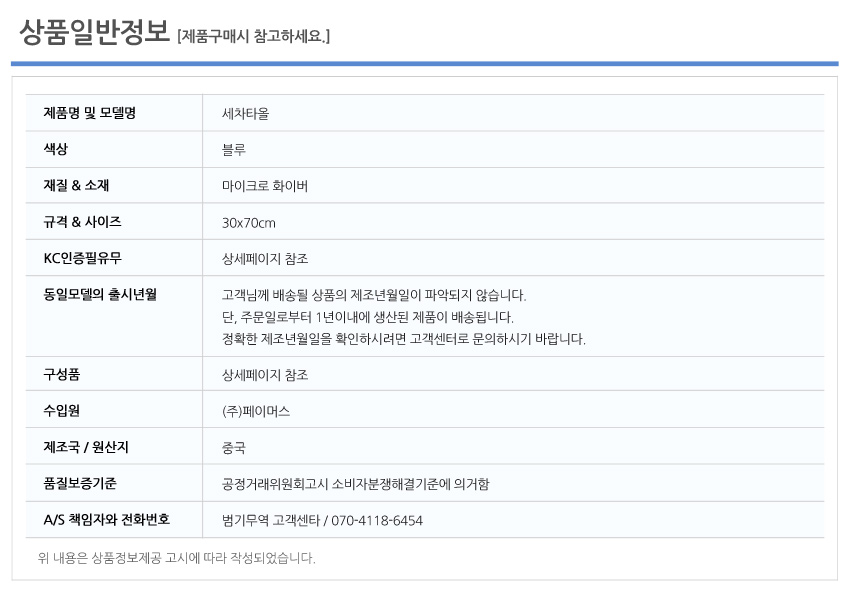Select the (주)페이머스 importer value
This screenshot has height=596, width=850.
tap(256, 411)
